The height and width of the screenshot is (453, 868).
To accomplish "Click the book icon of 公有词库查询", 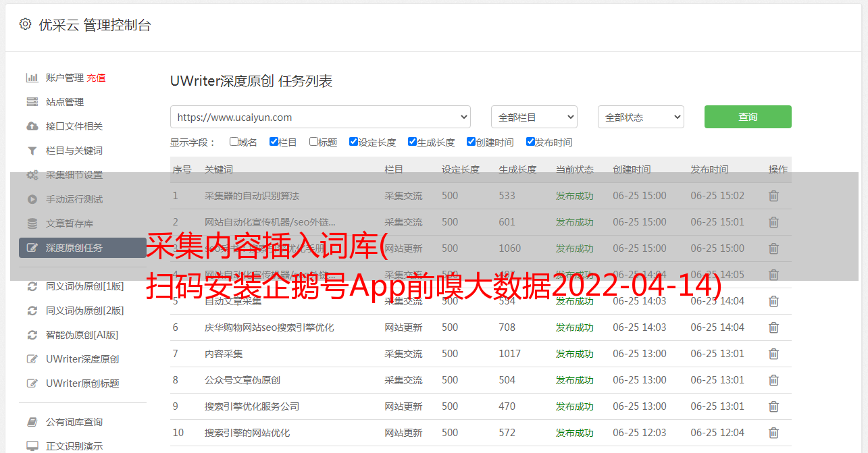I will (x=32, y=422).
